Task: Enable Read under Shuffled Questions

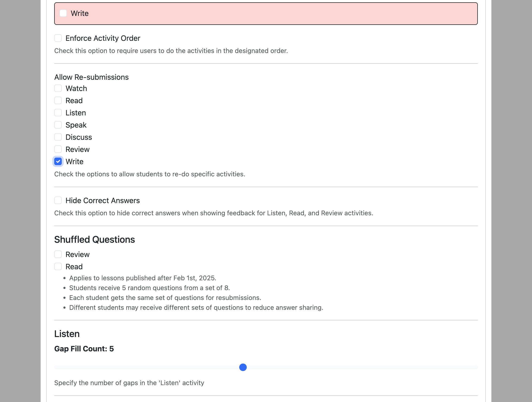Action: click(x=58, y=266)
